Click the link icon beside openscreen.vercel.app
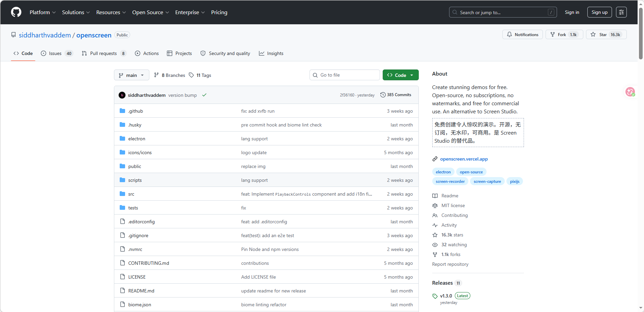Screen dimensions: 644x312 coord(435,159)
